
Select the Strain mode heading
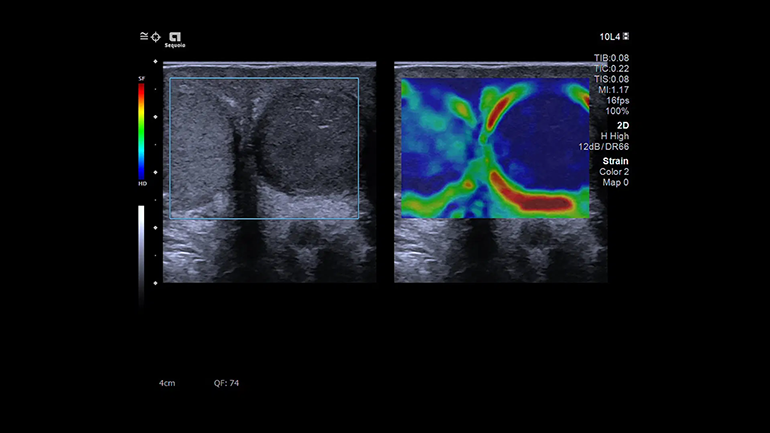[616, 160]
